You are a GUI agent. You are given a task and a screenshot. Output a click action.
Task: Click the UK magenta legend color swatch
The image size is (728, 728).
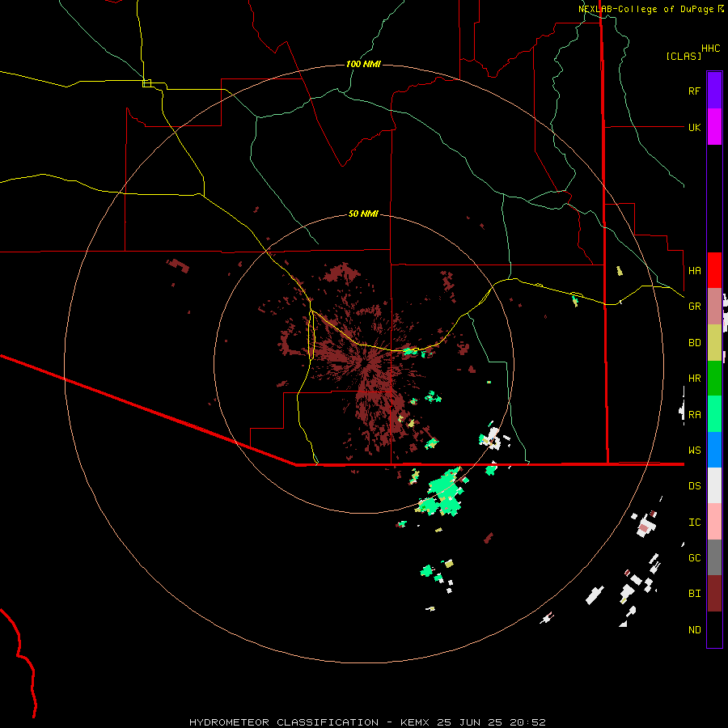tap(714, 127)
